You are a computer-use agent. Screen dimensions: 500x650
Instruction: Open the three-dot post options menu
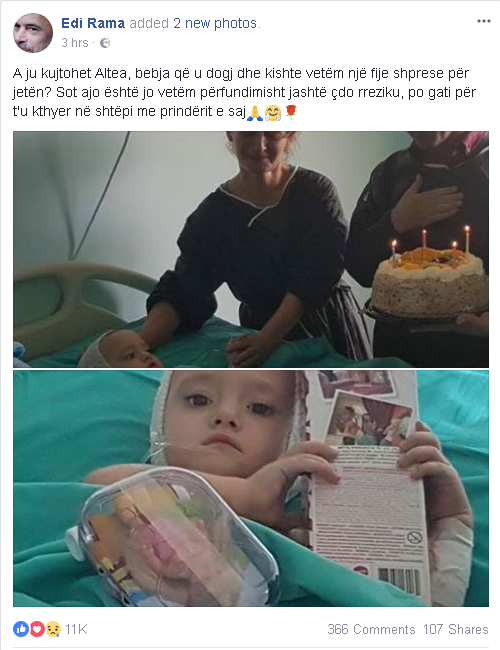click(x=483, y=22)
